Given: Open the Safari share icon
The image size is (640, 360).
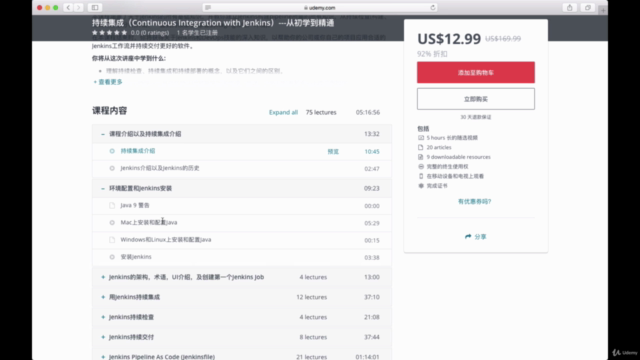Looking at the screenshot, I should click(x=569, y=7).
